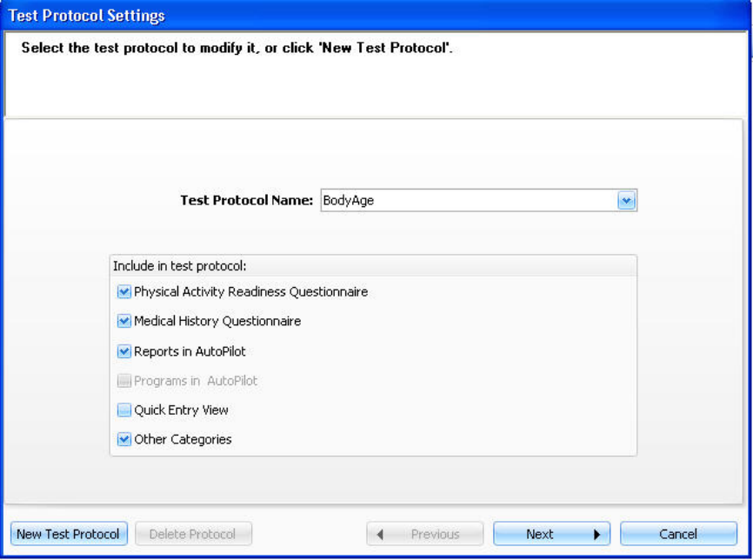Go back with the Previous button

pyautogui.click(x=425, y=534)
